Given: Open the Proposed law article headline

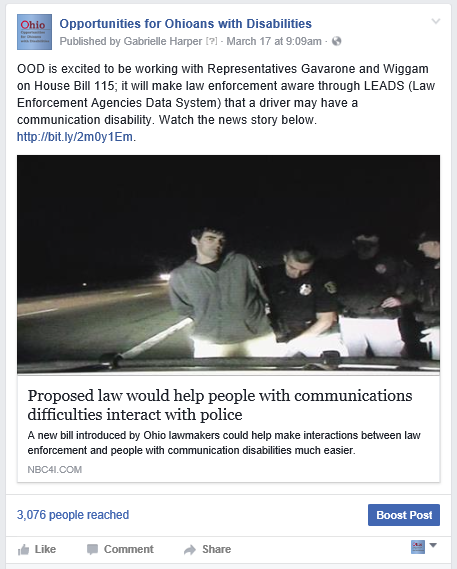Looking at the screenshot, I should (220, 405).
